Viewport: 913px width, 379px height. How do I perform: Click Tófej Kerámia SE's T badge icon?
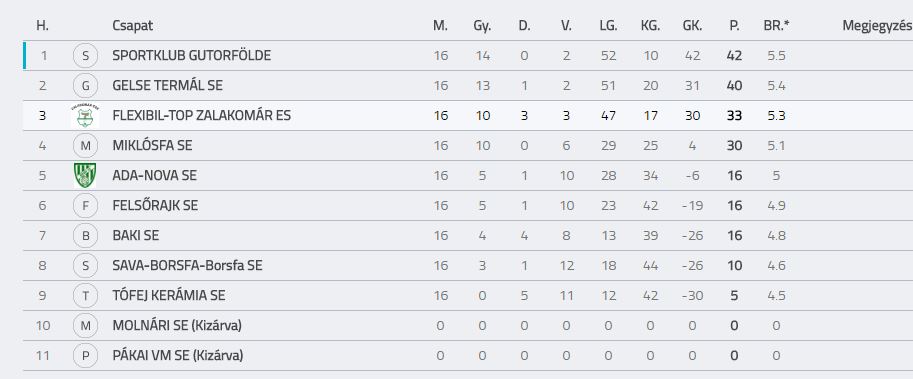click(x=86, y=296)
